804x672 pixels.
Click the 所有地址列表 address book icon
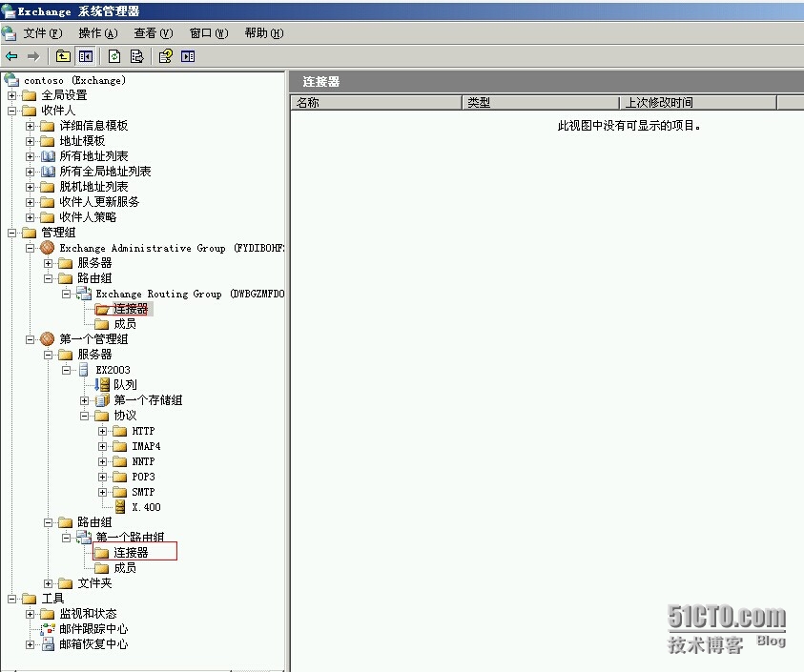[x=48, y=155]
